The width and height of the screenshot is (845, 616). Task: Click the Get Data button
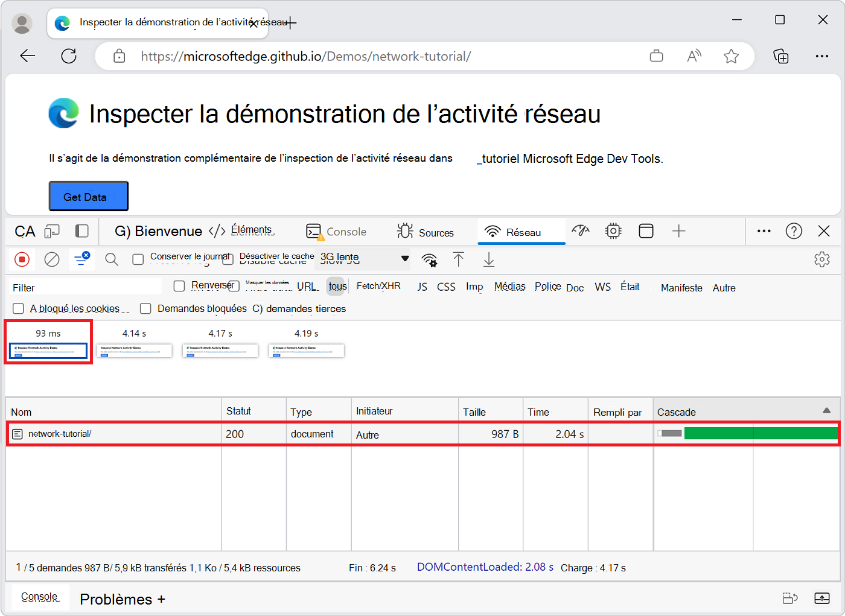point(88,195)
